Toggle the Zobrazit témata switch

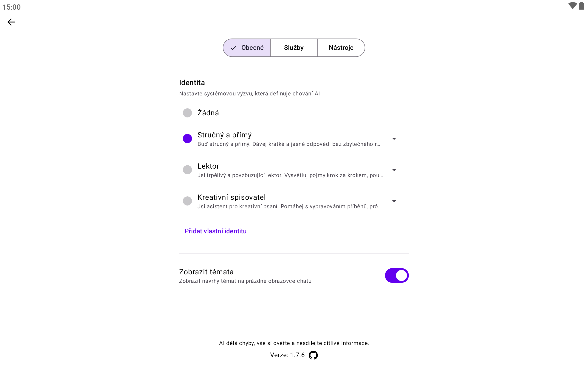coord(396,275)
